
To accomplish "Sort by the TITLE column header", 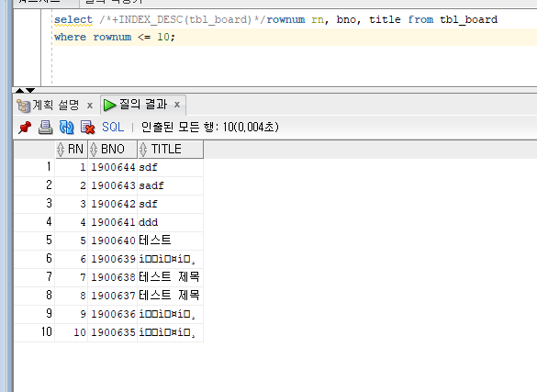I will (x=171, y=150).
